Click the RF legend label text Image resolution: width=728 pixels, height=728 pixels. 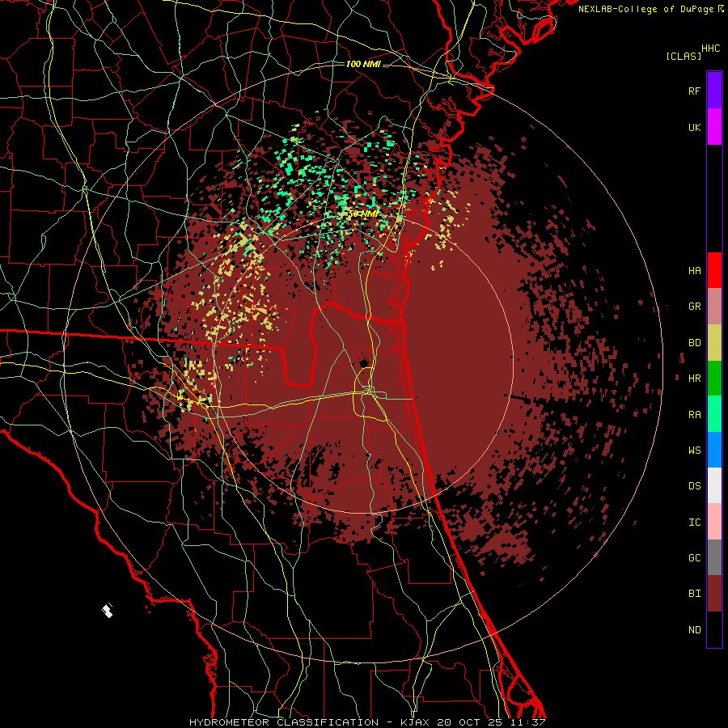tap(694, 91)
